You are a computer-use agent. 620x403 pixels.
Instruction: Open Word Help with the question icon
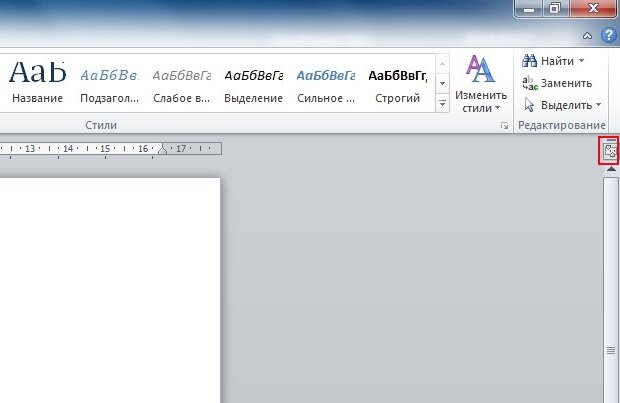(x=609, y=36)
